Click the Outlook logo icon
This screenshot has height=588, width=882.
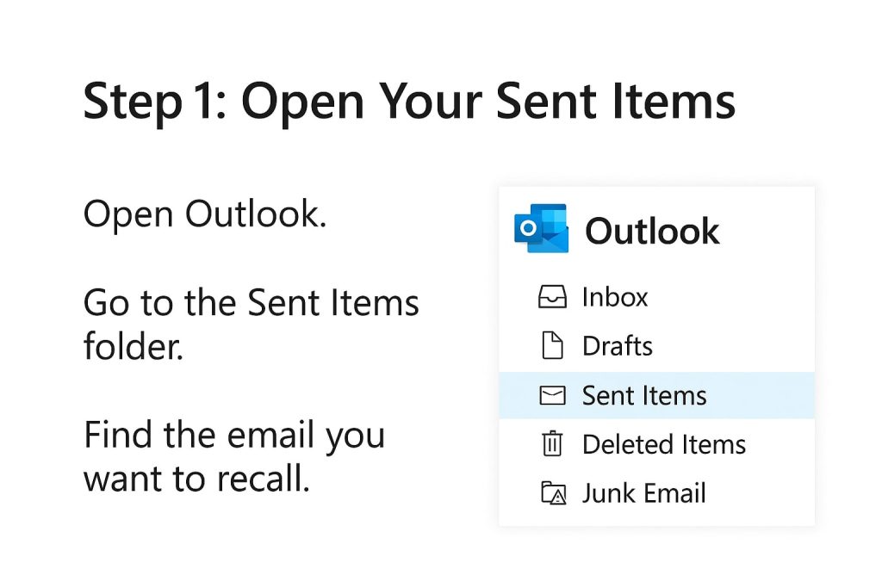pyautogui.click(x=541, y=229)
